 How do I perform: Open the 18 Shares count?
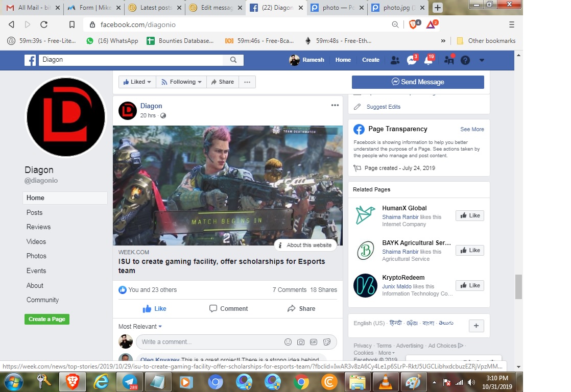coord(324,290)
